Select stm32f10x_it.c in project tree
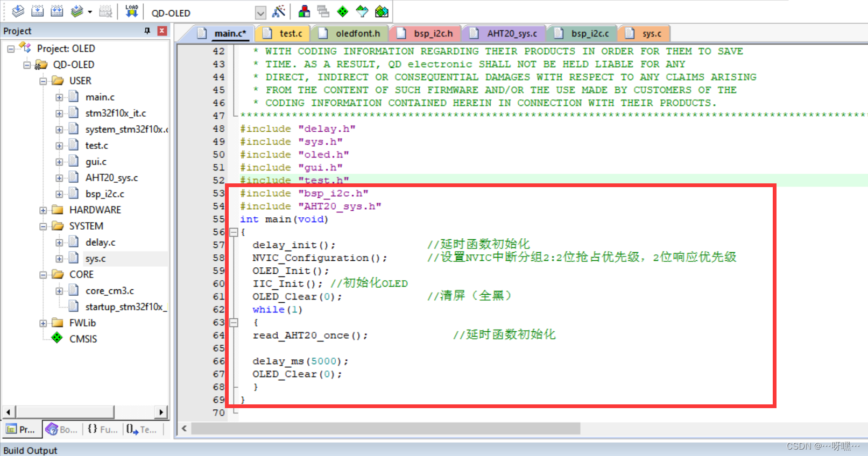Screen dimensions: 868x456 click(115, 113)
